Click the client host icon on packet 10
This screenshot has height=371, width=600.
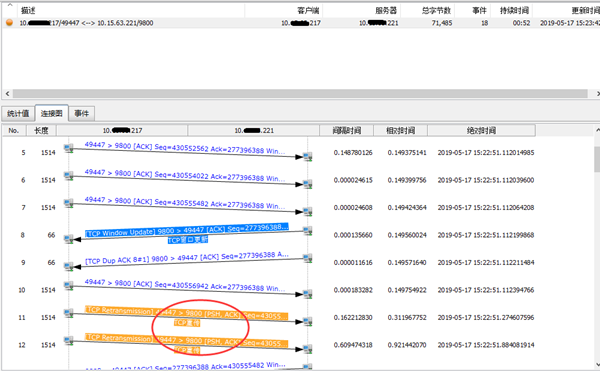click(68, 286)
